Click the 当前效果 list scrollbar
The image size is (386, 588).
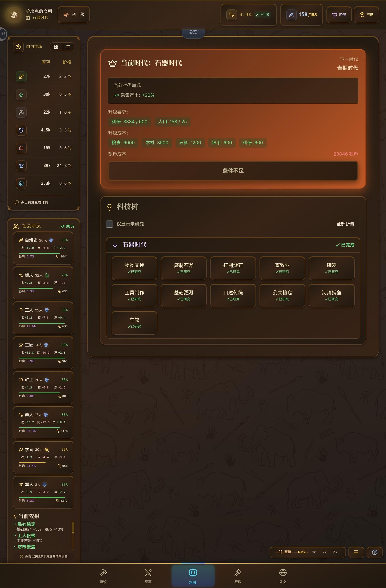click(x=73, y=536)
